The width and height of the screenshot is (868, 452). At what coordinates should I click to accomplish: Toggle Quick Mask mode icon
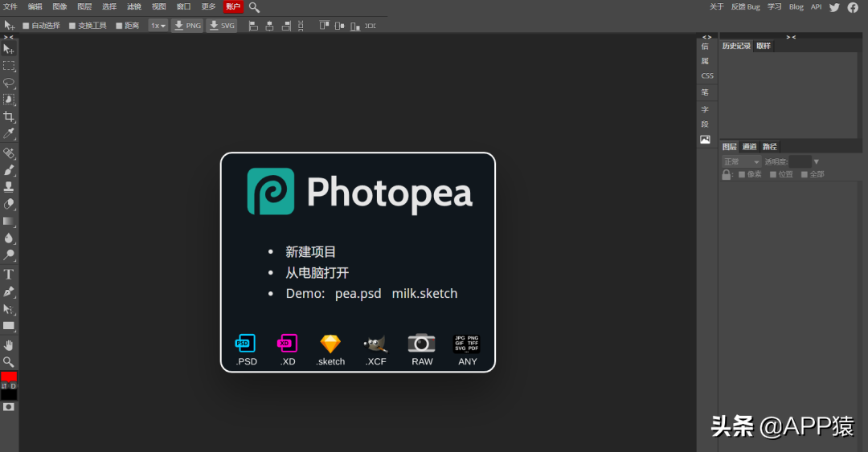tap(9, 406)
